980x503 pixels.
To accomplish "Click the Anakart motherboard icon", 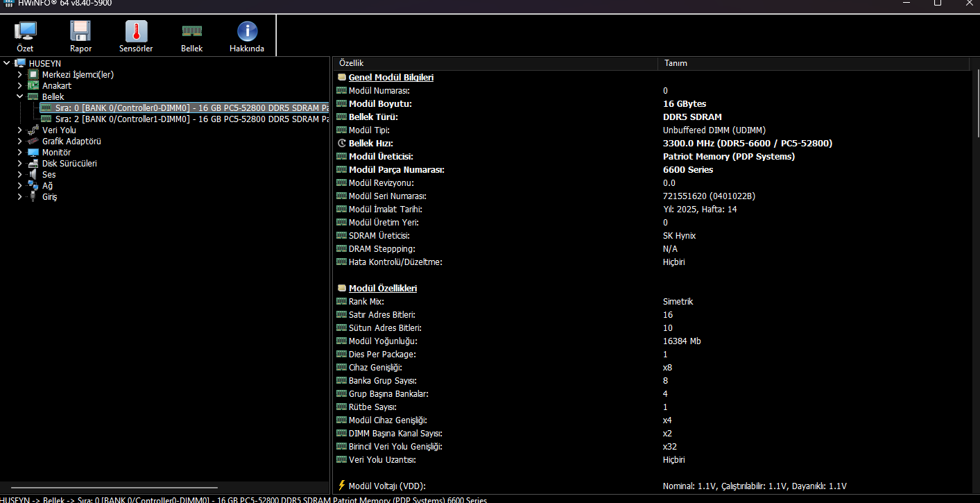I will point(33,85).
